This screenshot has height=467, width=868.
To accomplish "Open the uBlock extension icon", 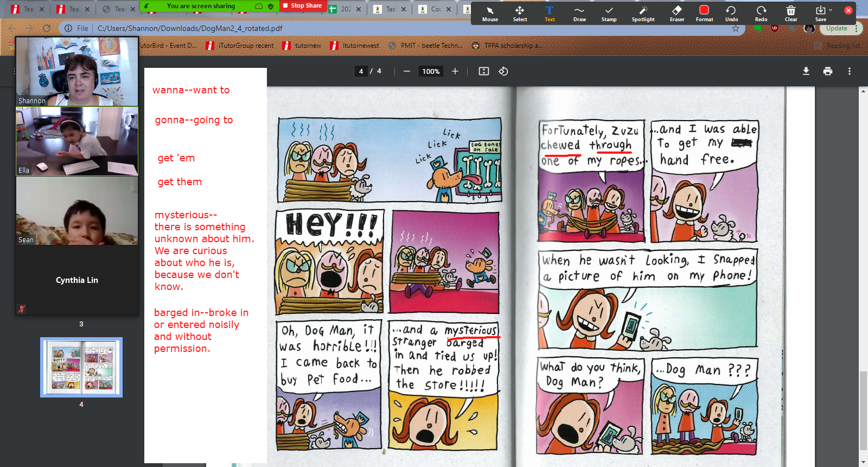I will click(x=775, y=28).
